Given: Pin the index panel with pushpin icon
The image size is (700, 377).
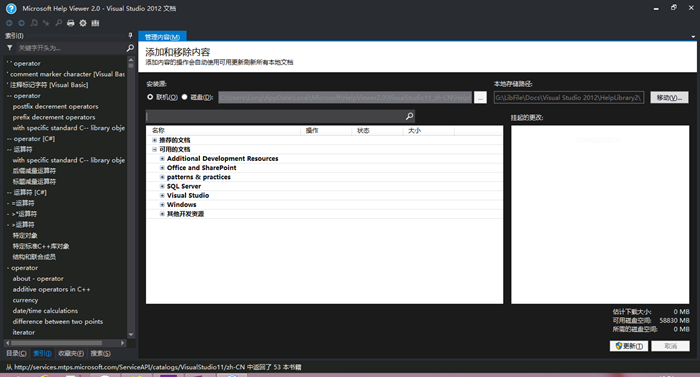Looking at the screenshot, I should (x=130, y=35).
